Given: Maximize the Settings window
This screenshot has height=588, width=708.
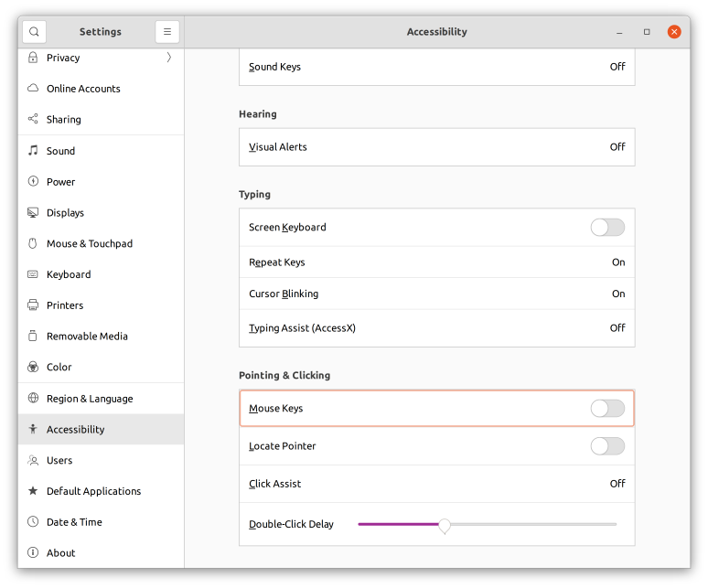Looking at the screenshot, I should coord(647,32).
